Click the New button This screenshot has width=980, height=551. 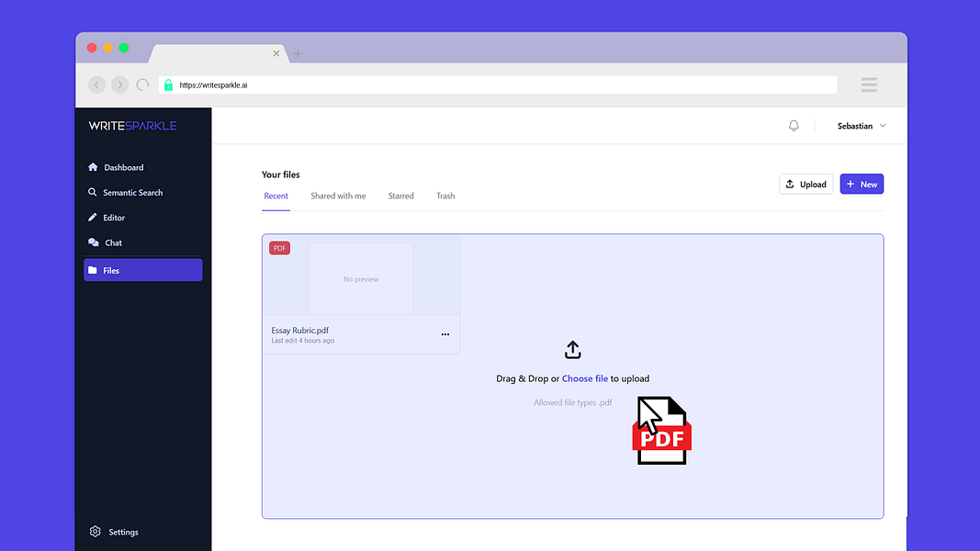pos(862,185)
